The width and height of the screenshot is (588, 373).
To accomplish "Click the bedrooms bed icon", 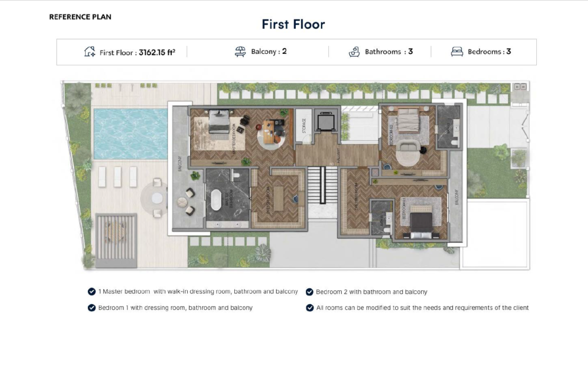I will tap(457, 52).
